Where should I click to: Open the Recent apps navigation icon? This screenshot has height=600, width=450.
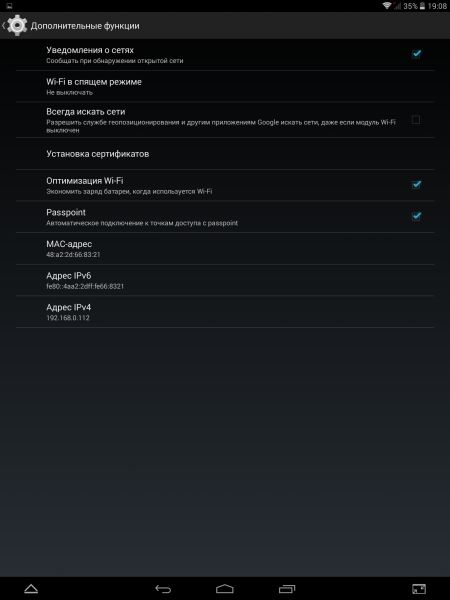287,589
